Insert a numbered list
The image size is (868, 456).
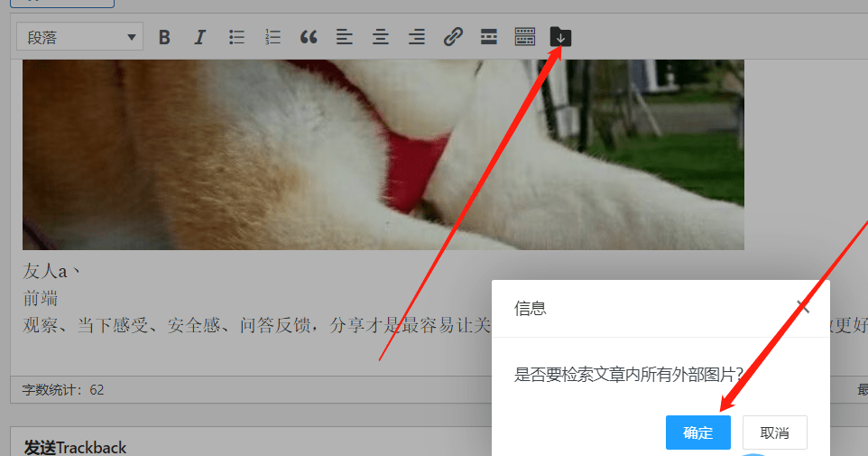(x=272, y=37)
